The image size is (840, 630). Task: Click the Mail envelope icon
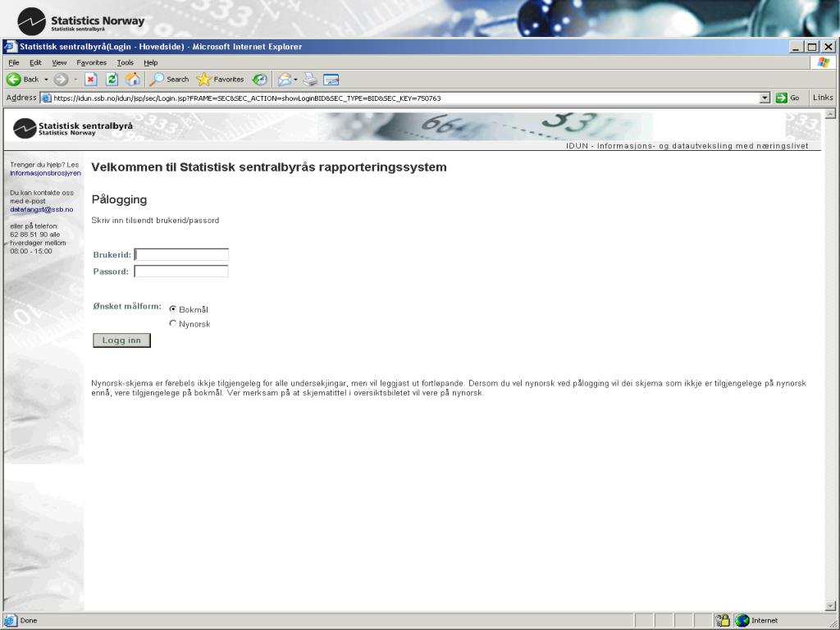pos(285,80)
